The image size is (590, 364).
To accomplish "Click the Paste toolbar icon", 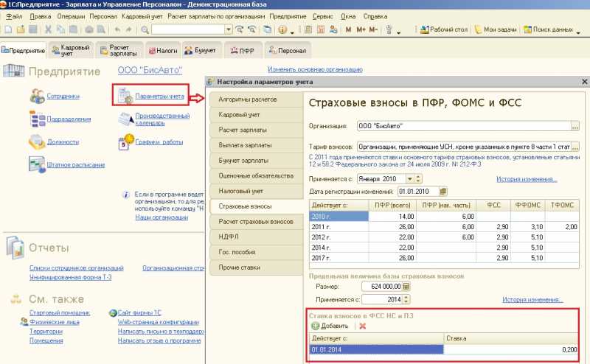I will [73, 29].
